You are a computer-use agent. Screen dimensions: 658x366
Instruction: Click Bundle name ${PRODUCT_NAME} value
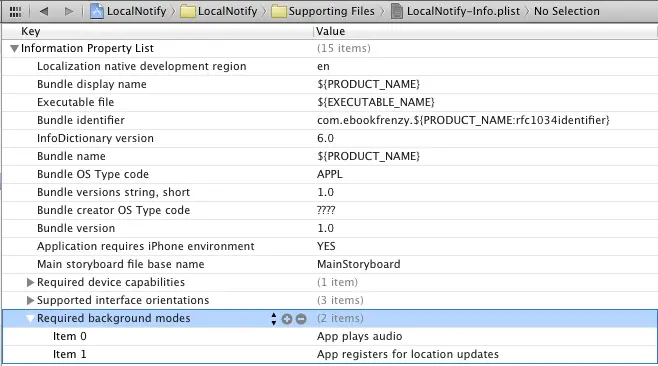pyautogui.click(x=368, y=157)
